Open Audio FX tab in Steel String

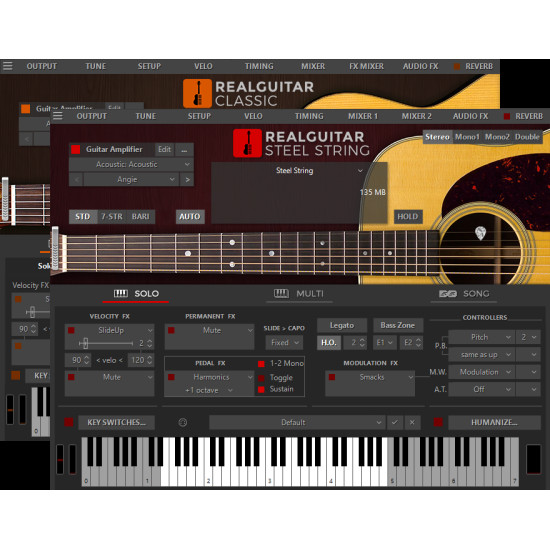[x=470, y=116]
